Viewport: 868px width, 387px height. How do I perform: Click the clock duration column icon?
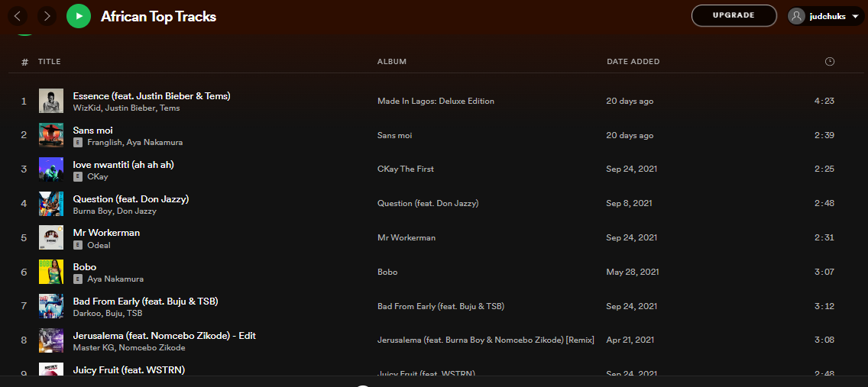830,62
